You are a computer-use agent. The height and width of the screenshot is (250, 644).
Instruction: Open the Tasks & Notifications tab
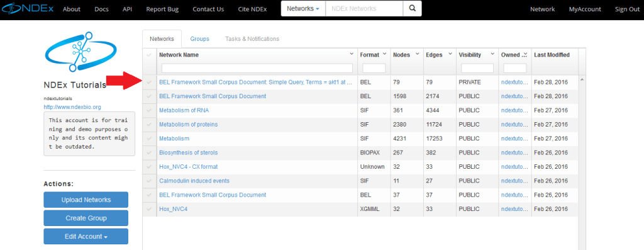pyautogui.click(x=252, y=38)
